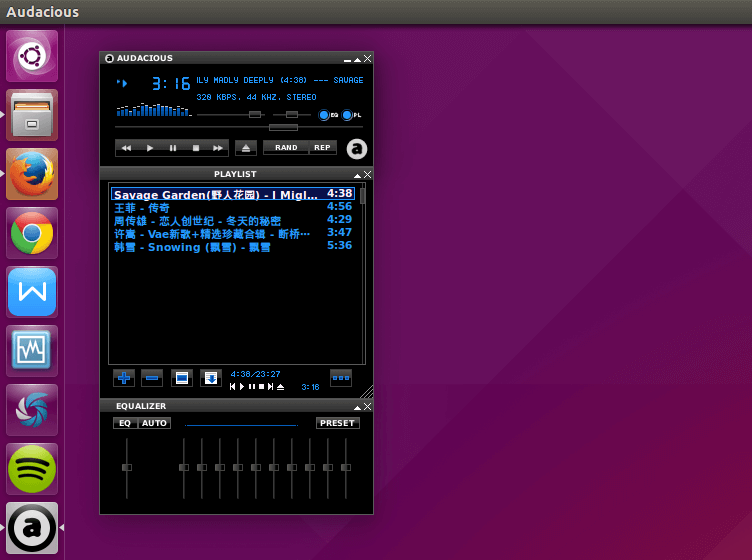752x560 pixels.
Task: Open the playlist list menu button
Action: pos(341,378)
